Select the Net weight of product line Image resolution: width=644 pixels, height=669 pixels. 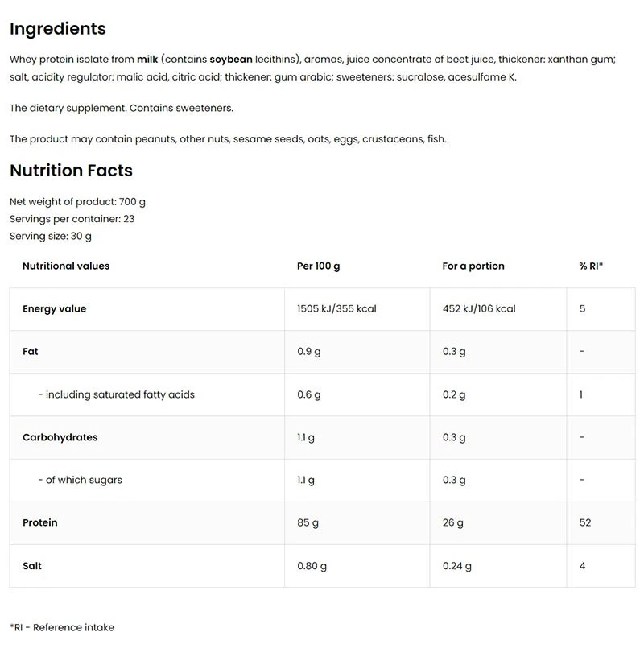(x=77, y=202)
